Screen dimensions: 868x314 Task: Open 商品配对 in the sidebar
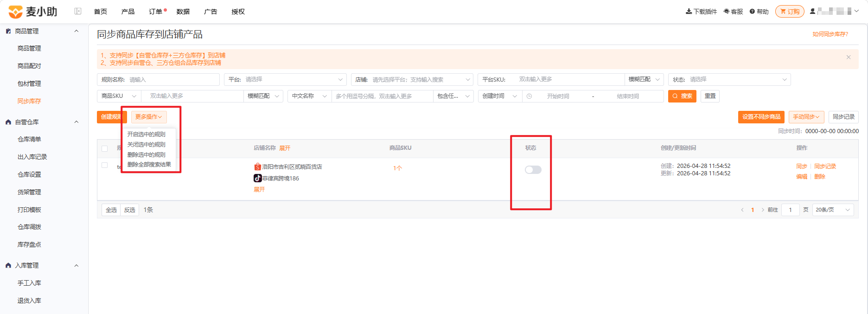(x=29, y=66)
